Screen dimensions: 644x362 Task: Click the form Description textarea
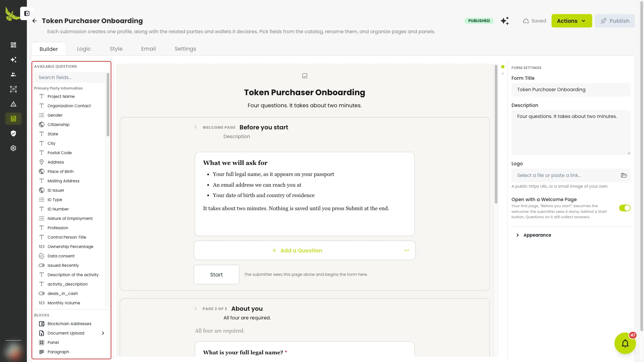[571, 132]
